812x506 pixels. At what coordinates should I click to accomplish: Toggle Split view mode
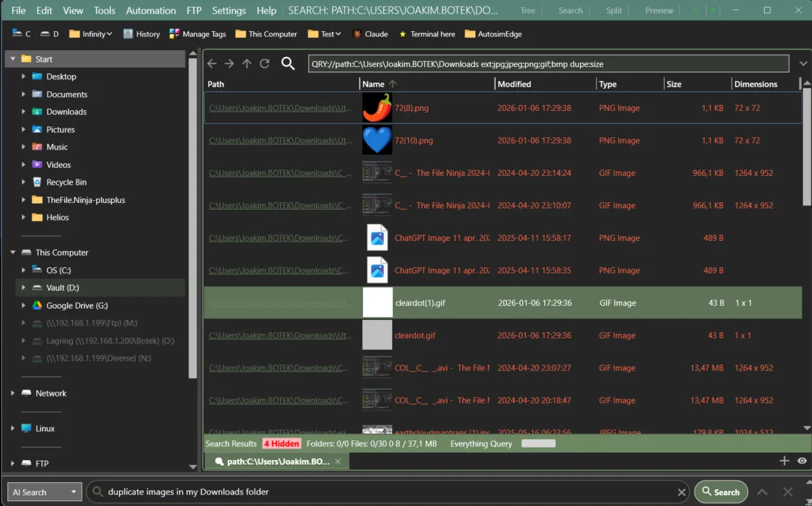[x=614, y=10]
